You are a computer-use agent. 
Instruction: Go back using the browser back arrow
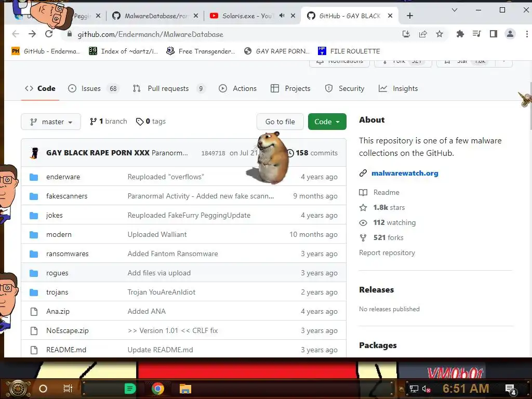(16, 34)
